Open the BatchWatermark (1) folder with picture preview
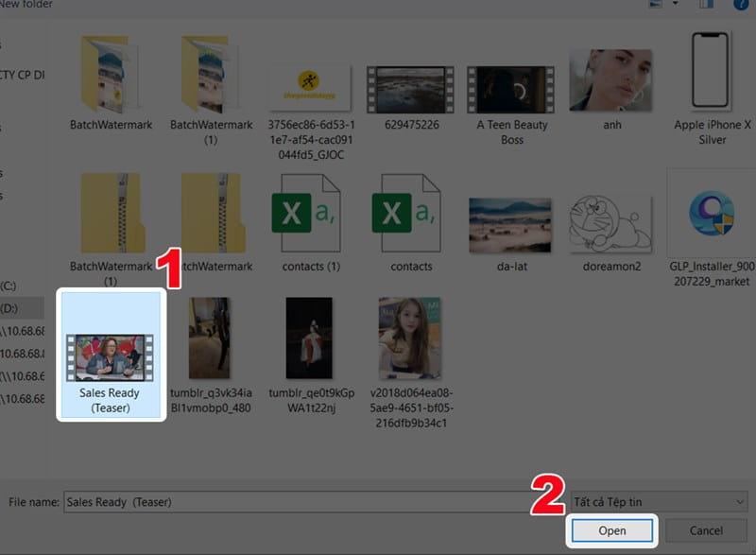756x555 pixels. tap(211, 90)
